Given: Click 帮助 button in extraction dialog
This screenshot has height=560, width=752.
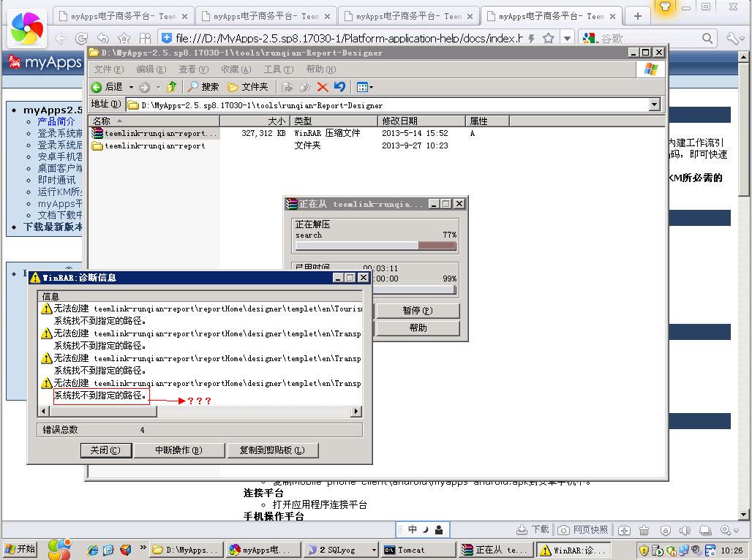Looking at the screenshot, I should point(418,328).
